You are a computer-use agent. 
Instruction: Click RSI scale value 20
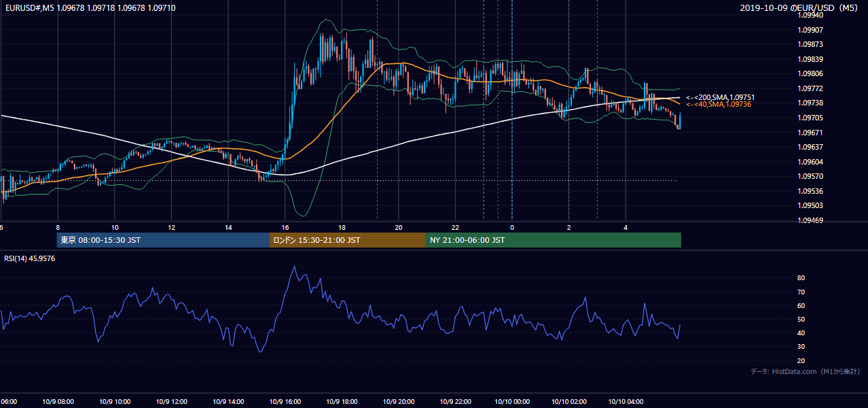click(x=801, y=361)
